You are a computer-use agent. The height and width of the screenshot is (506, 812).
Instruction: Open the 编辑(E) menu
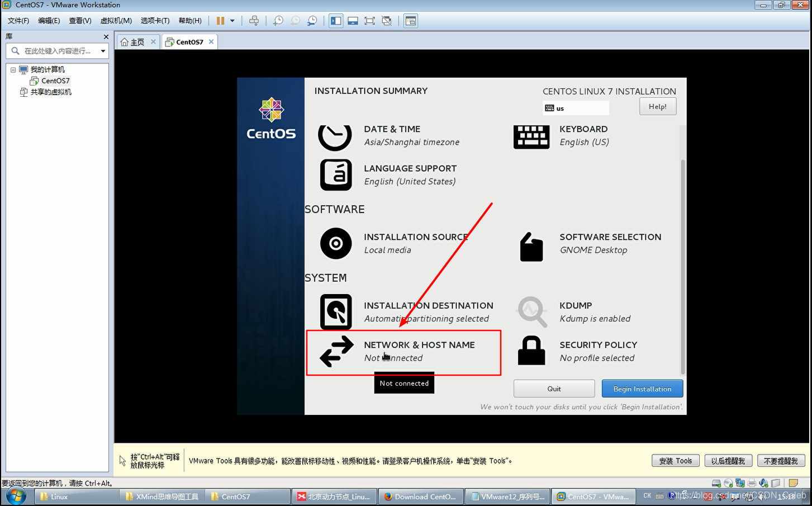coord(49,21)
